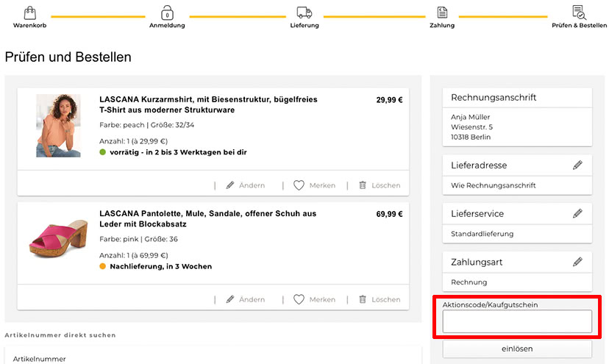
Task: Click heart icon for Kurzarmshirt Merken
Action: [x=299, y=185]
